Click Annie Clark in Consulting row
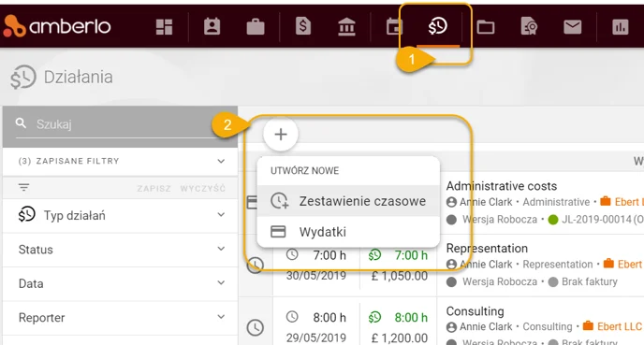 (486, 326)
